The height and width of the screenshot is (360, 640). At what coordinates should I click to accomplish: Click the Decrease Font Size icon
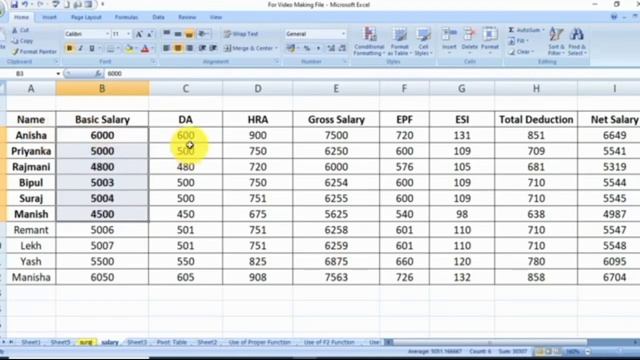pyautogui.click(x=150, y=34)
